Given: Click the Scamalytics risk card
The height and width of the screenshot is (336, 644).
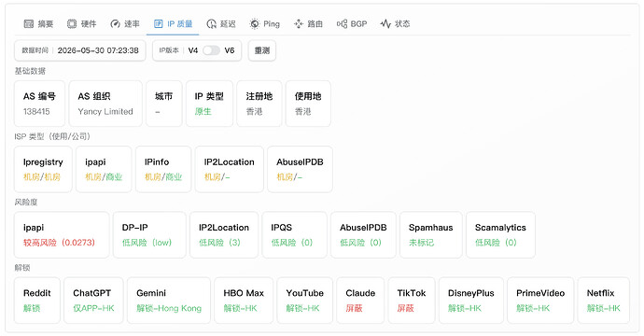Looking at the screenshot, I should [500, 235].
